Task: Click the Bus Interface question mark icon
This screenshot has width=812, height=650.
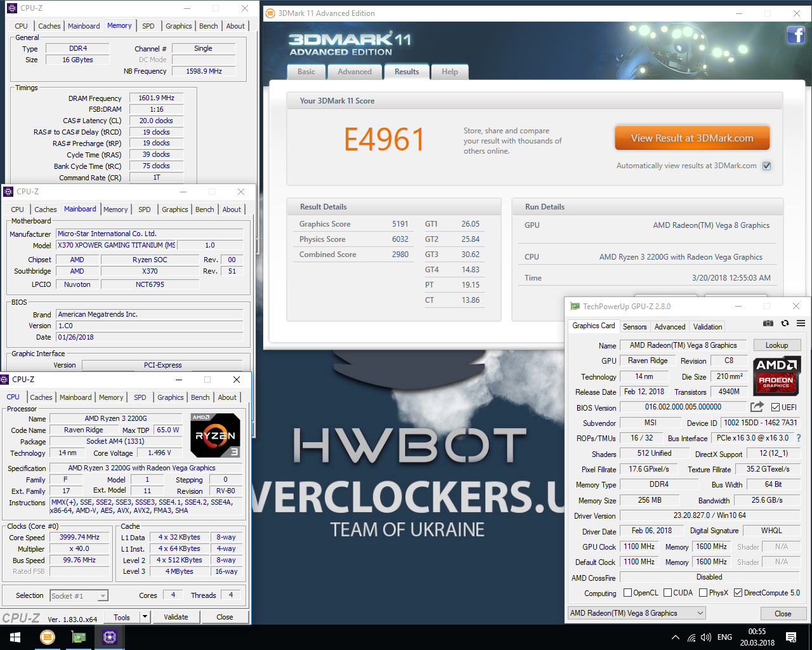Action: pos(799,438)
